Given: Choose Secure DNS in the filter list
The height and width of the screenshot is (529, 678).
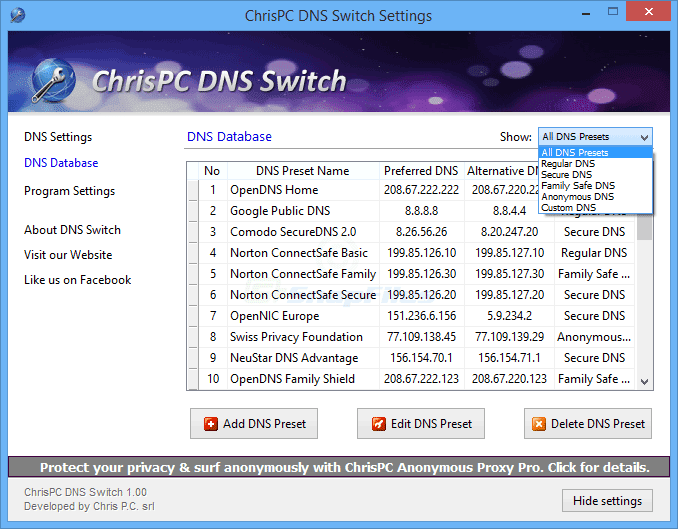Looking at the screenshot, I should click(x=595, y=174).
